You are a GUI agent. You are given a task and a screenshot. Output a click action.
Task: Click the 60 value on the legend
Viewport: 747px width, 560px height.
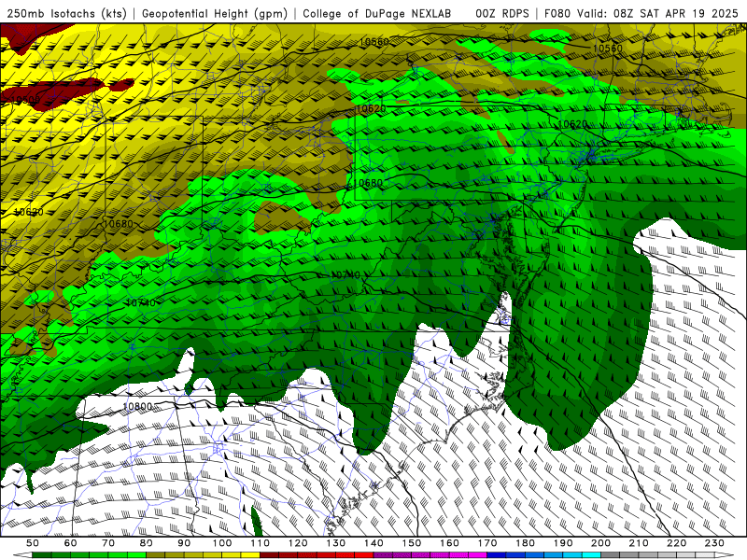click(71, 543)
